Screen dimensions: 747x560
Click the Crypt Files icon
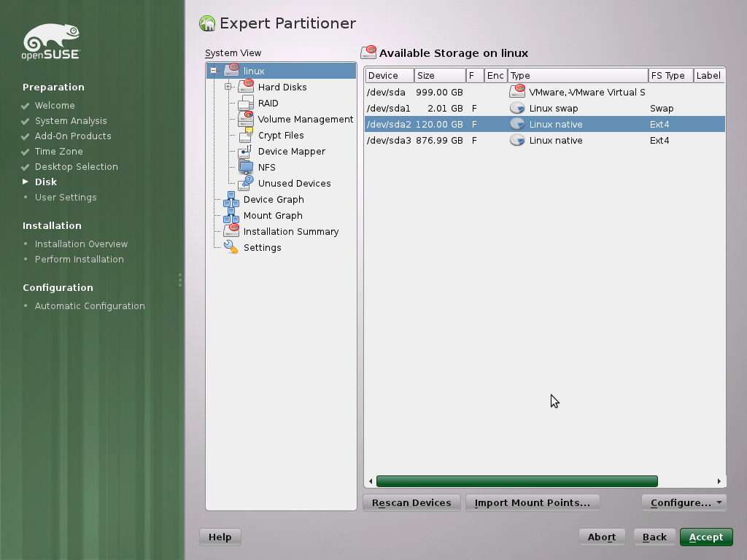[x=246, y=135]
